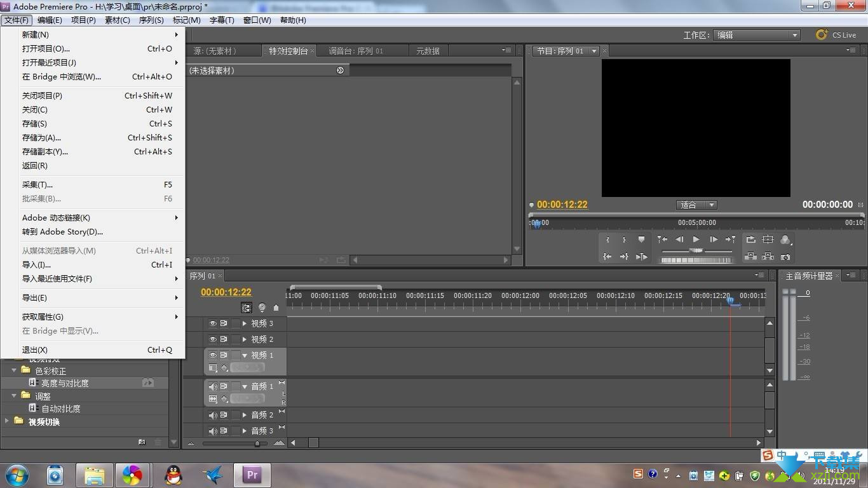
Task: Click the Go to Out Point icon
Action: pos(624,257)
